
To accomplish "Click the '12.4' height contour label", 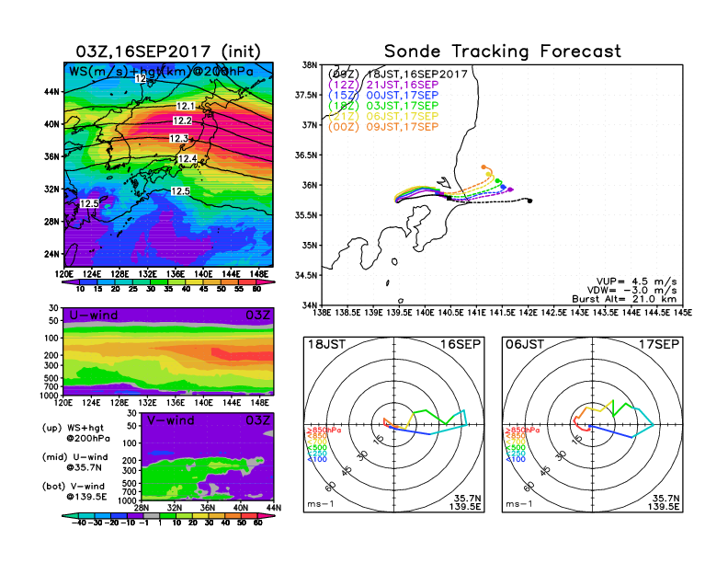I will point(188,159).
